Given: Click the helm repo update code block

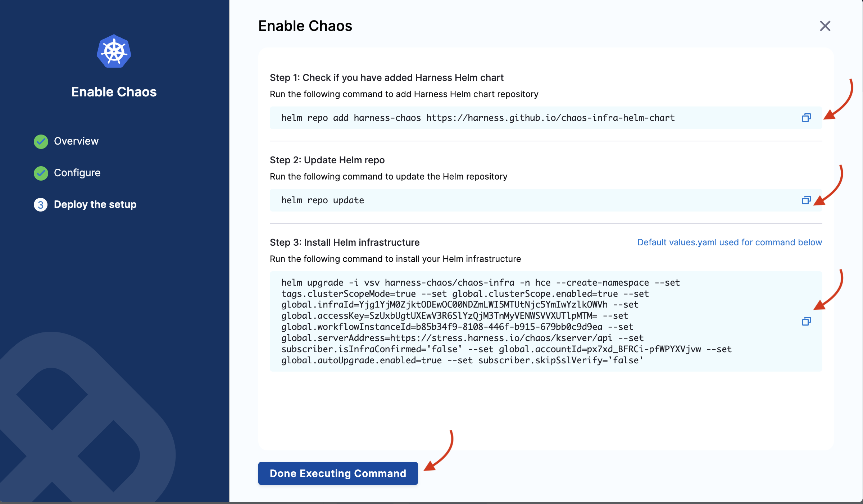Looking at the screenshot, I should coord(323,200).
